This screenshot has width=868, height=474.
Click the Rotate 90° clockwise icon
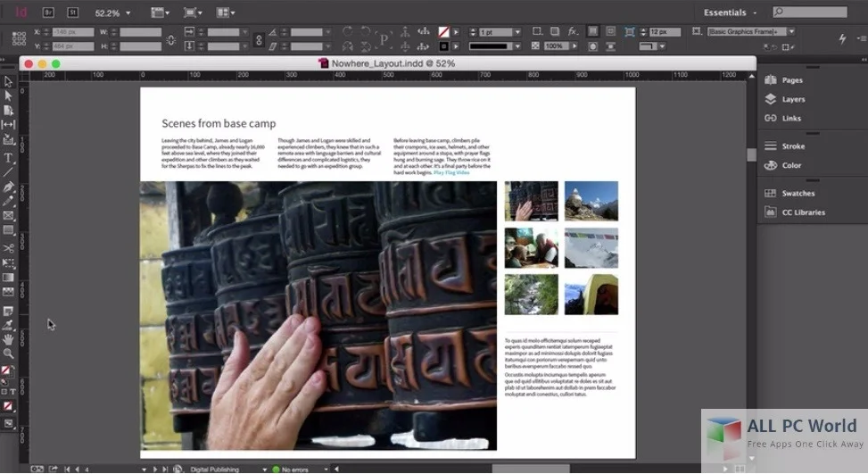coord(348,31)
